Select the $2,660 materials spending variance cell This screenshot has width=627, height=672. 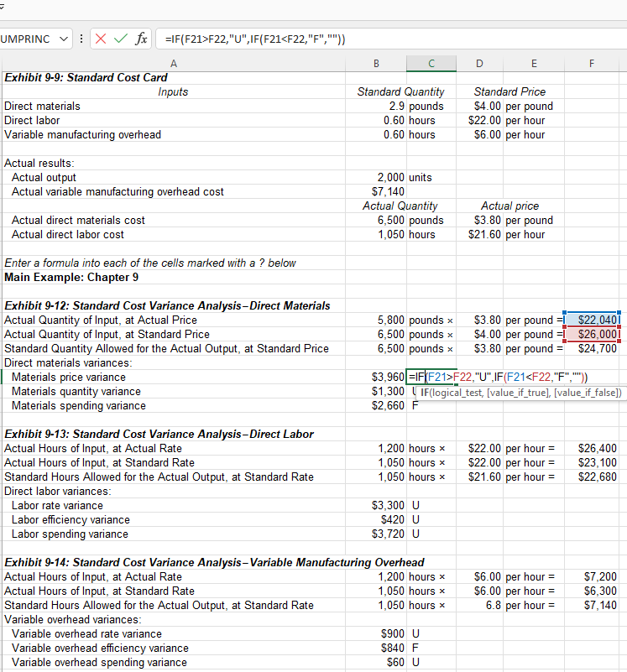click(376, 405)
